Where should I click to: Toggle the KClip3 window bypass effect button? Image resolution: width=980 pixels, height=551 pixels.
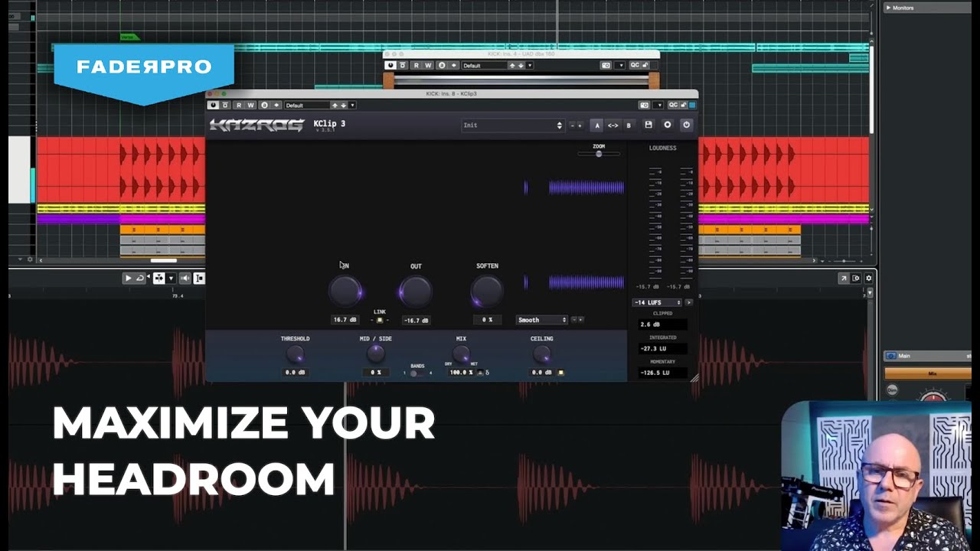[226, 105]
